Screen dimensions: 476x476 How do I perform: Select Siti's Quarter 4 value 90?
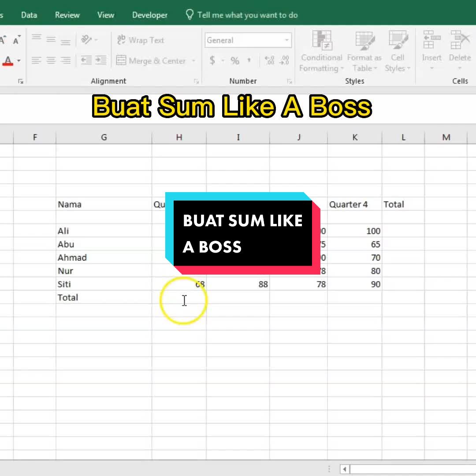(354, 284)
